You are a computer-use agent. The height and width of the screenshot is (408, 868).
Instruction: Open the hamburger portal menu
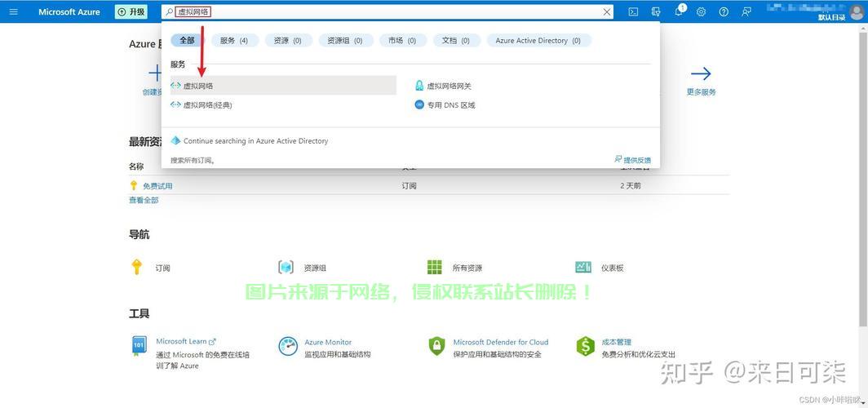point(13,11)
